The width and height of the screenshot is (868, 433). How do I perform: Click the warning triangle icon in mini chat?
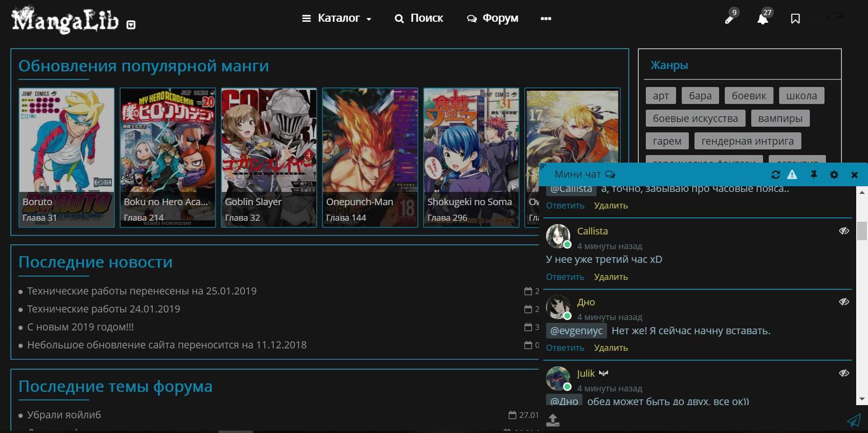[x=792, y=174]
